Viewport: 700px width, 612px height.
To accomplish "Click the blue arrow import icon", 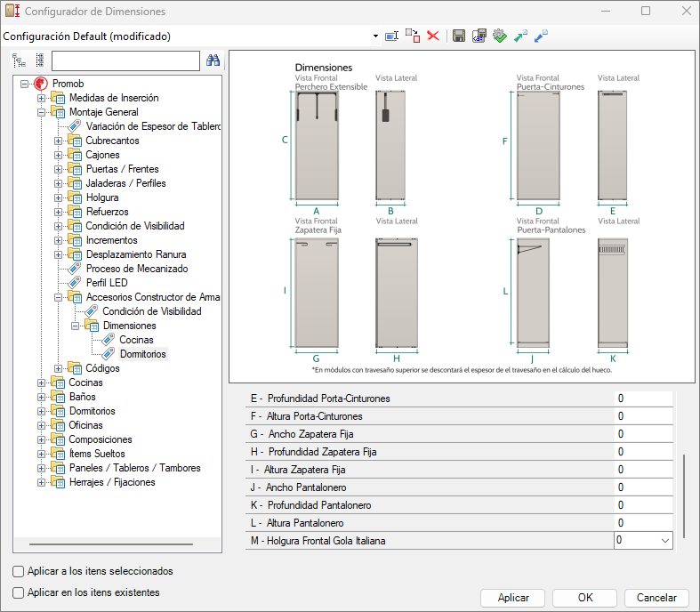I will tap(541, 36).
